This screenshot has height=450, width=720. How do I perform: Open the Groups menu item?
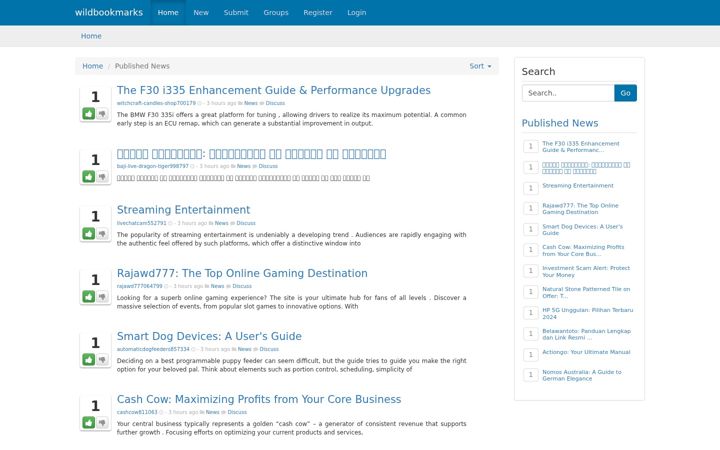(276, 12)
